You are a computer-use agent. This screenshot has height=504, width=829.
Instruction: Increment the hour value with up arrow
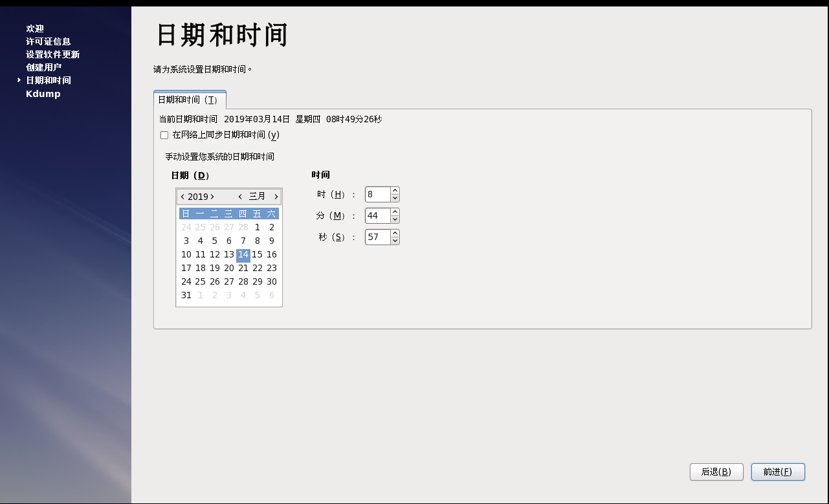click(393, 190)
